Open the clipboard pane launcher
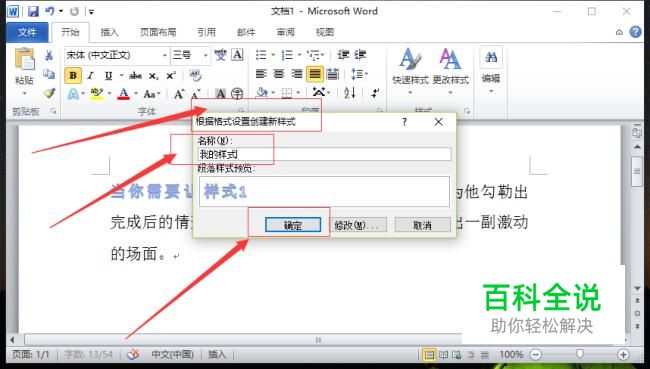Image resolution: width=650 pixels, height=369 pixels. coord(53,111)
